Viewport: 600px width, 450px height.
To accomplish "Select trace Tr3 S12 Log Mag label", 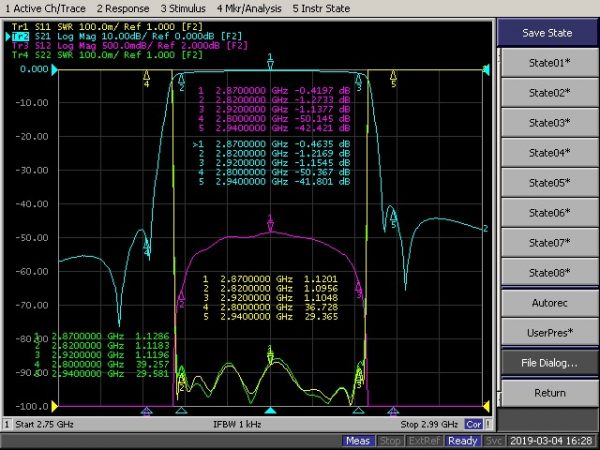I will point(129,46).
